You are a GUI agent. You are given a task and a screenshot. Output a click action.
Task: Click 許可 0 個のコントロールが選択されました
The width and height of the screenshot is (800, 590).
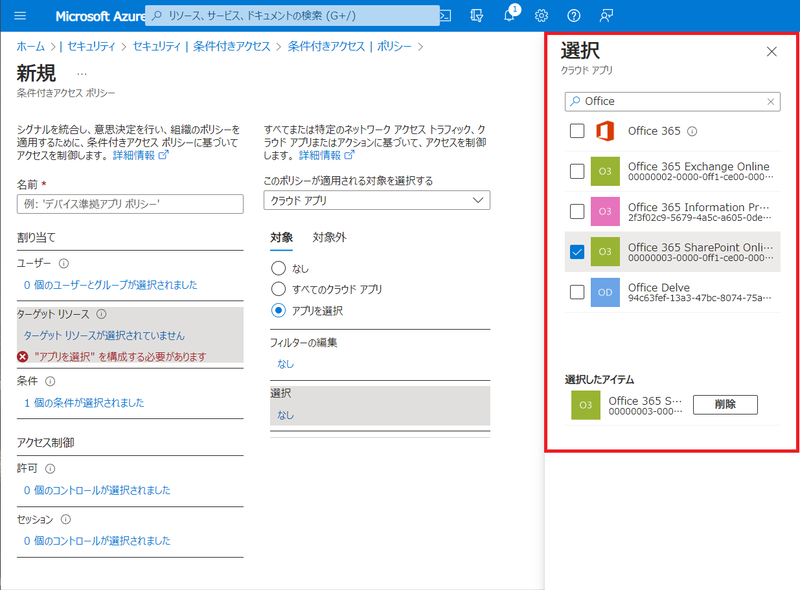[97, 490]
